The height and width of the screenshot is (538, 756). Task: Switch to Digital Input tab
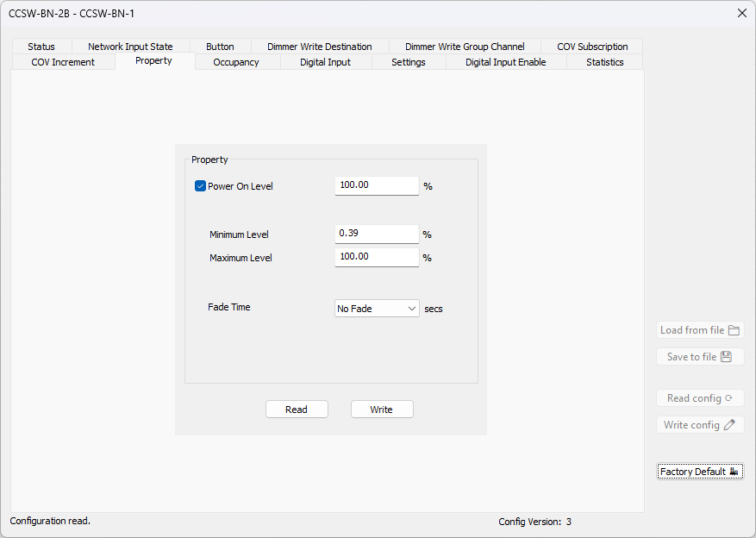coord(326,62)
